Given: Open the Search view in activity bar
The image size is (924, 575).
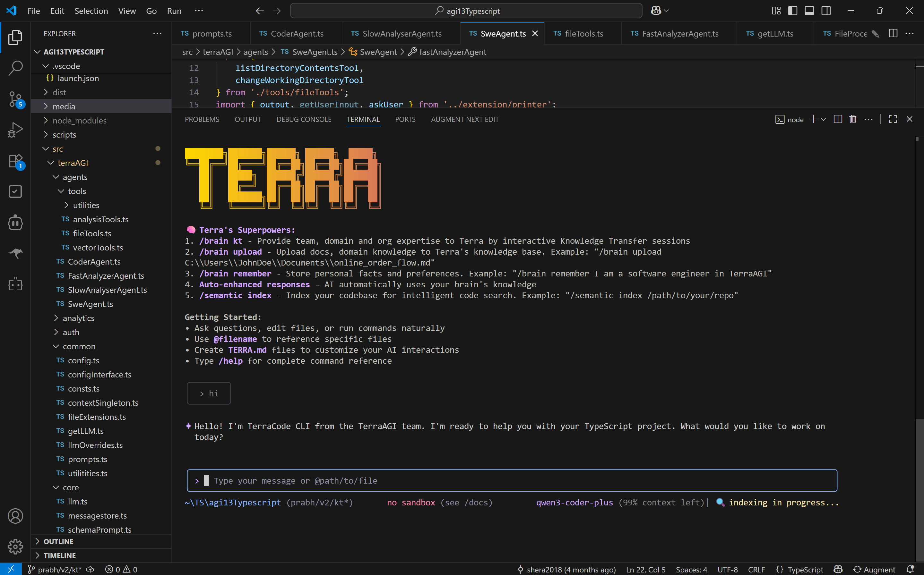Looking at the screenshot, I should (15, 68).
